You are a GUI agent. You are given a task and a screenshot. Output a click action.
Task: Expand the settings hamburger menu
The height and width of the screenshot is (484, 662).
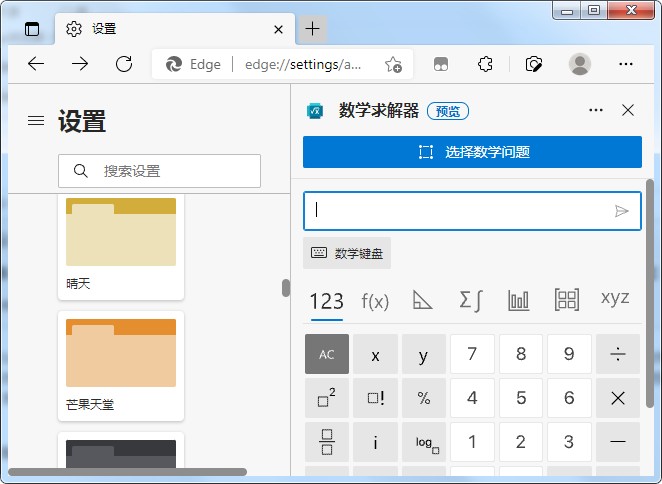click(36, 121)
